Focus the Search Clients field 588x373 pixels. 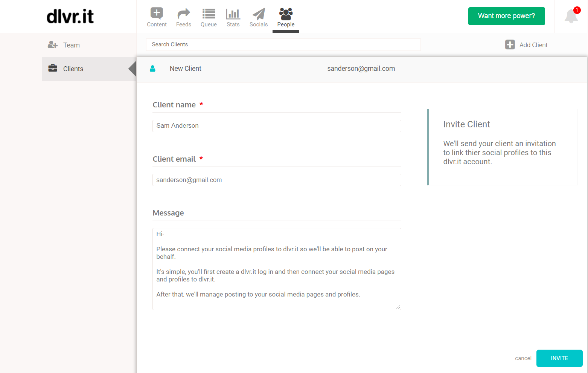[x=283, y=44]
